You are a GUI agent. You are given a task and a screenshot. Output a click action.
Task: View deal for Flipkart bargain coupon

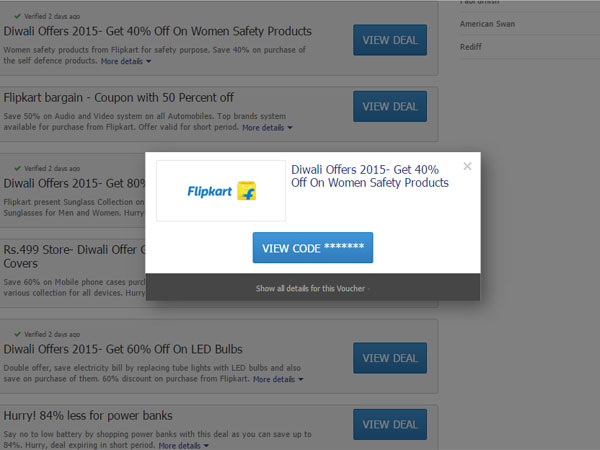(389, 106)
